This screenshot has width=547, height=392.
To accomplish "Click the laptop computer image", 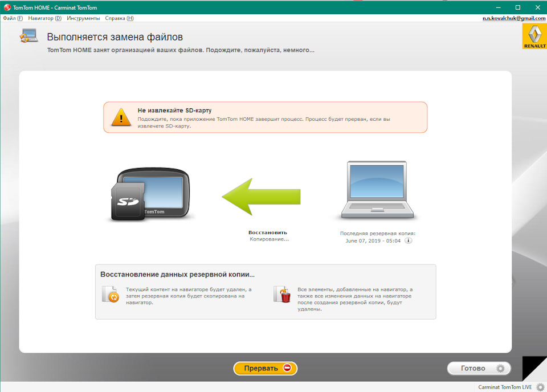I will coord(377,190).
